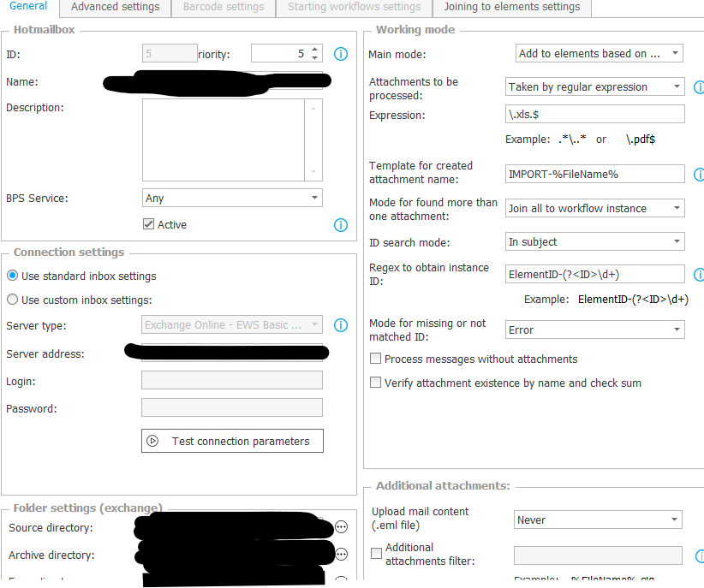Click play icon in Test connection button

(153, 442)
